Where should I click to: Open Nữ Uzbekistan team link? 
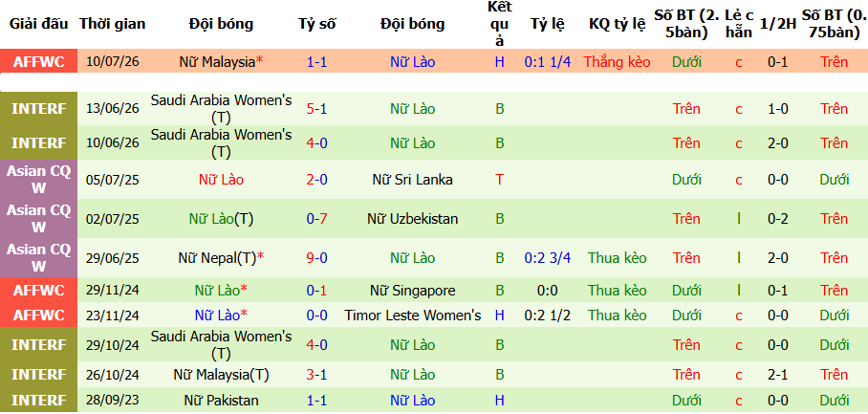pos(412,219)
